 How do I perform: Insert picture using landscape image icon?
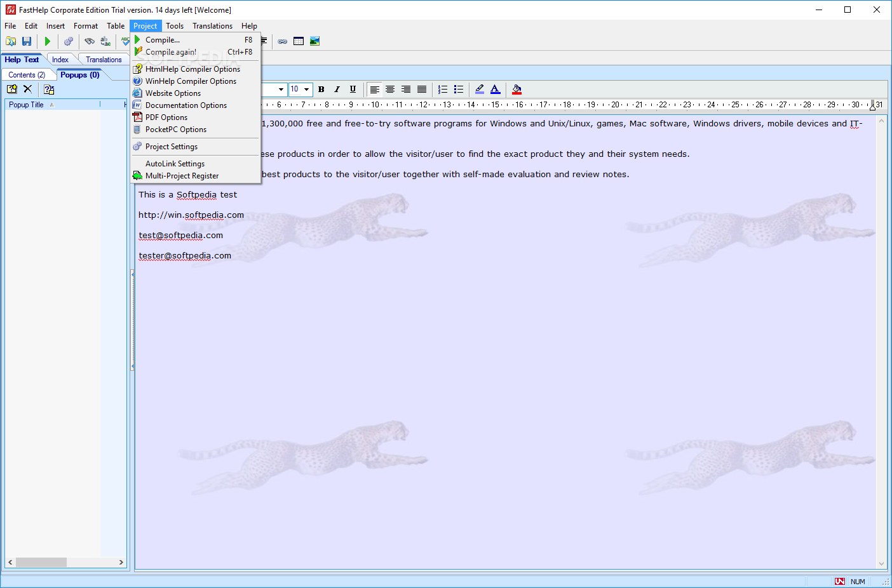point(314,41)
